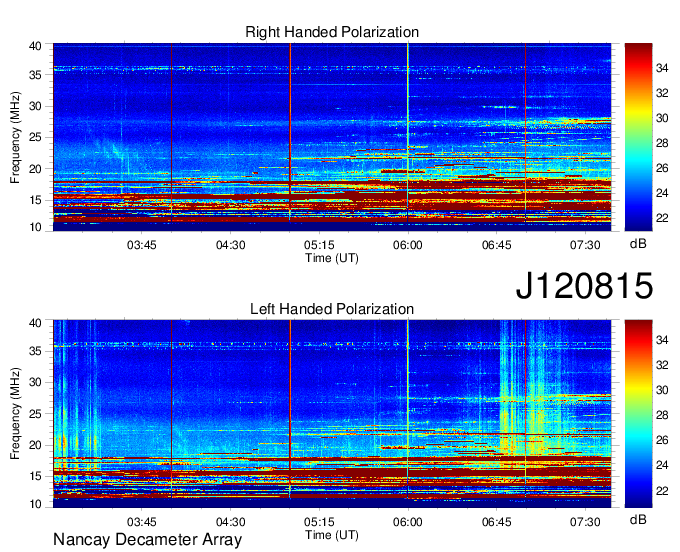The height and width of the screenshot is (552, 680).
Task: Click '06:45' time tick on left-handed plot
Action: pyautogui.click(x=497, y=522)
